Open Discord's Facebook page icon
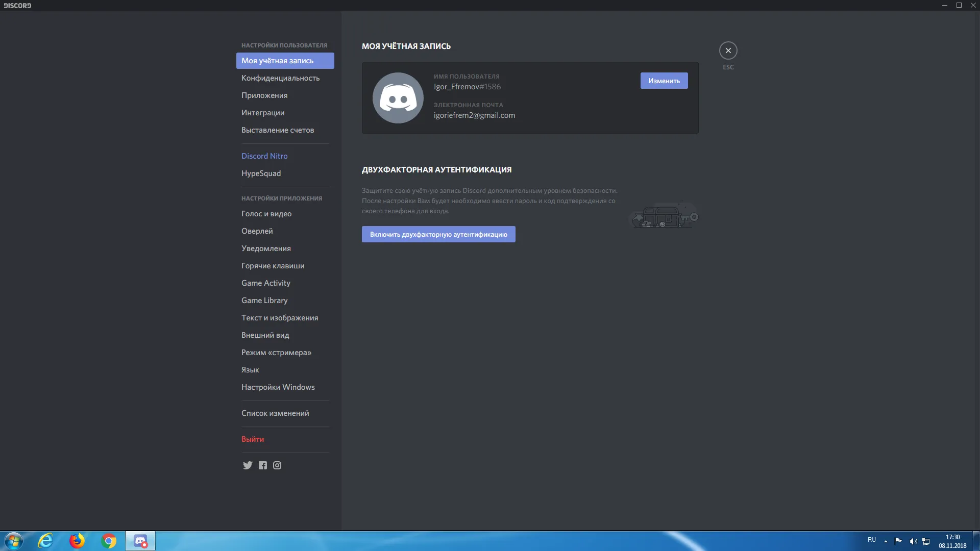This screenshot has width=980, height=551. 262,465
